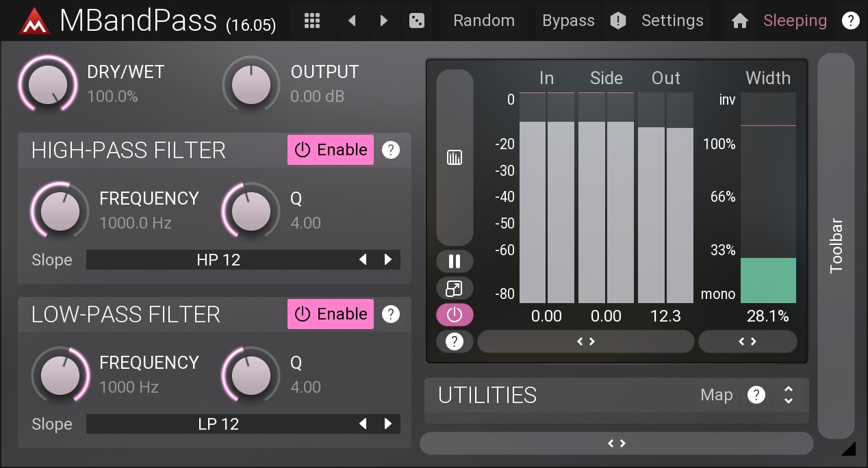Click the meter display type icon
Screen dimensions: 868x468
click(455, 158)
